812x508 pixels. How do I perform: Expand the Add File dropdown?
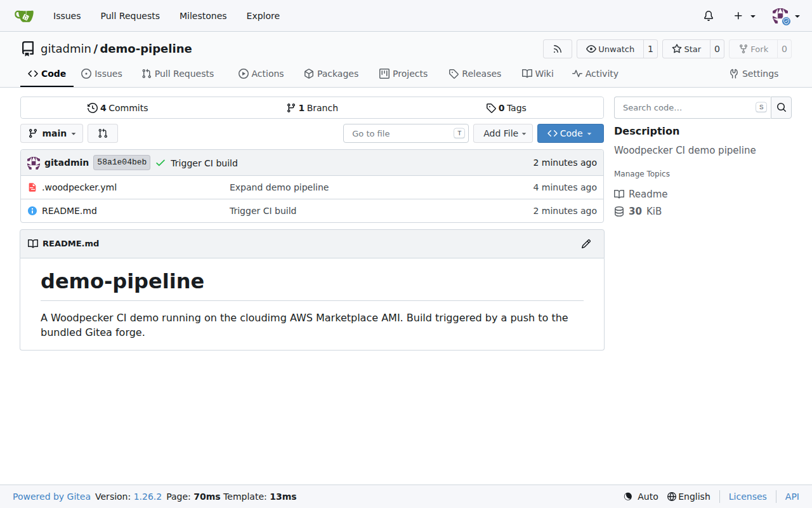click(x=503, y=133)
